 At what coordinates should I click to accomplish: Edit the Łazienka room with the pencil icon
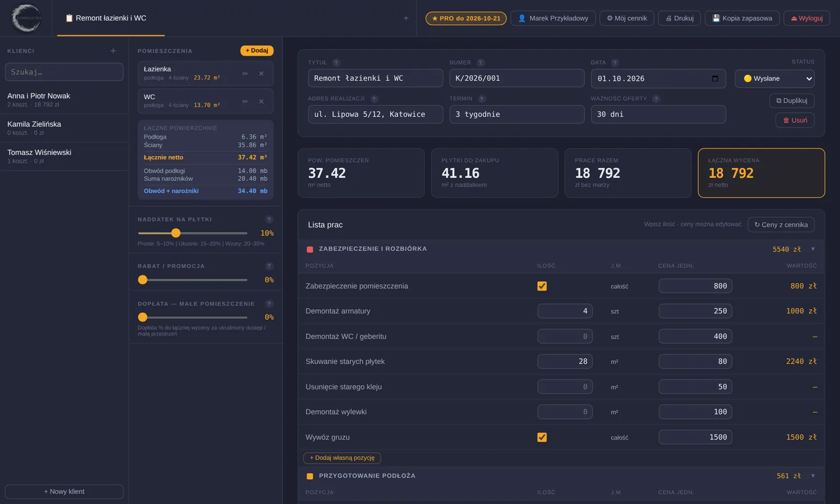point(245,73)
